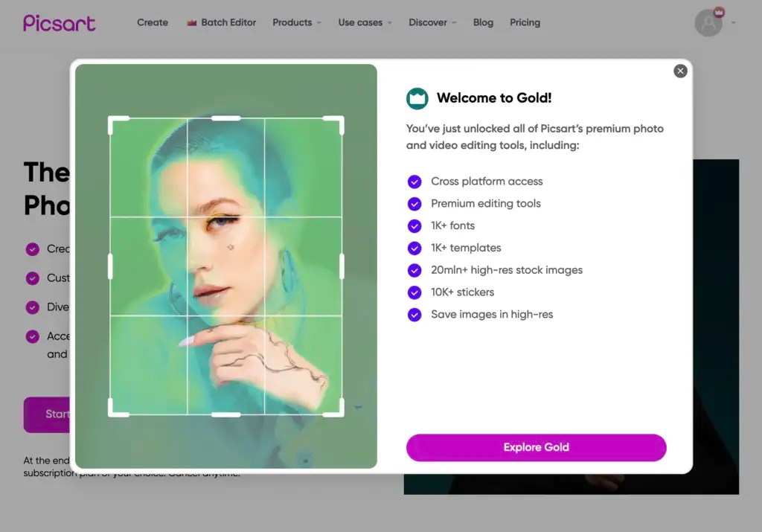Click the checkmark icon beside Save images in high-res
The height and width of the screenshot is (532, 762).
pyautogui.click(x=414, y=315)
